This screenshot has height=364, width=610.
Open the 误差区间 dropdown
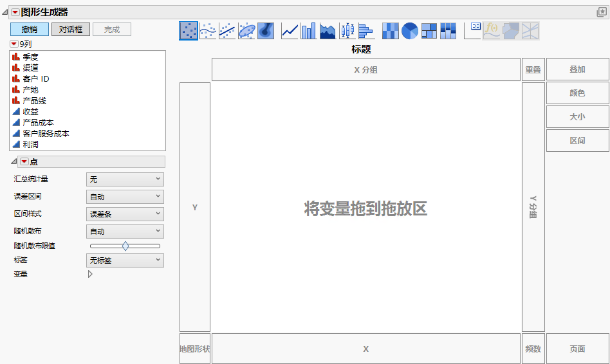[125, 197]
